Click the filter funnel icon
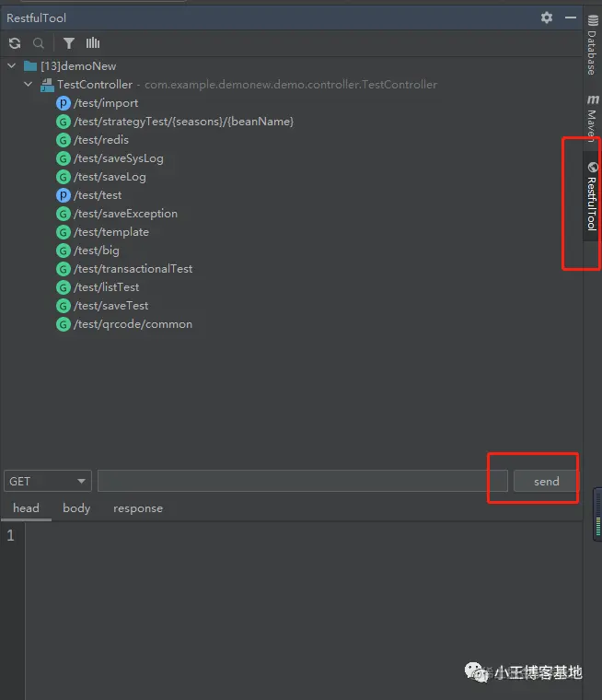The image size is (602, 700). point(69,43)
